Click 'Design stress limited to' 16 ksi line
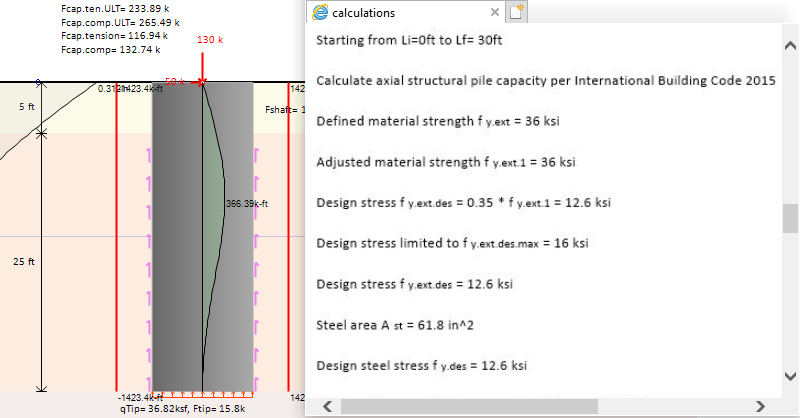800x418 pixels. [452, 243]
